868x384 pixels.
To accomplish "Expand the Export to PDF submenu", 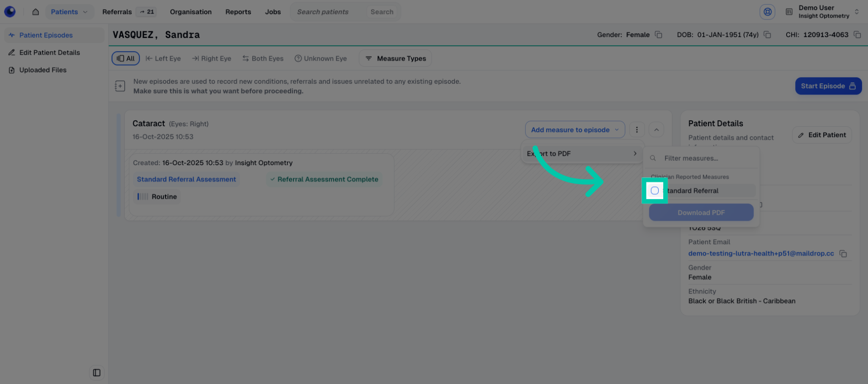I will click(582, 154).
